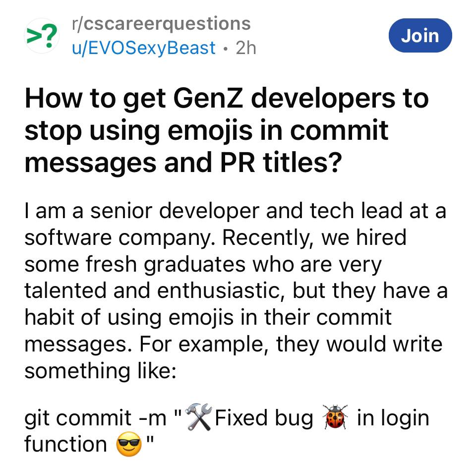Click the 2h post timestamp
The height and width of the screenshot is (465, 476).
pos(246,48)
